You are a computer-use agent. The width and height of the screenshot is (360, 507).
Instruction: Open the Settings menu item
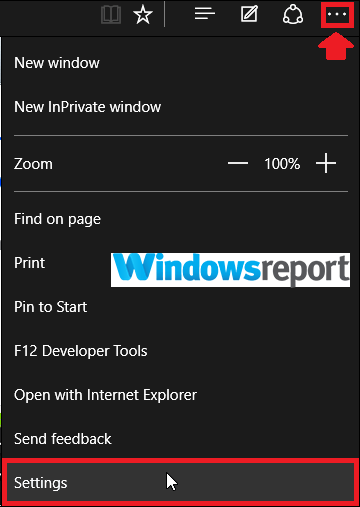pyautogui.click(x=180, y=482)
